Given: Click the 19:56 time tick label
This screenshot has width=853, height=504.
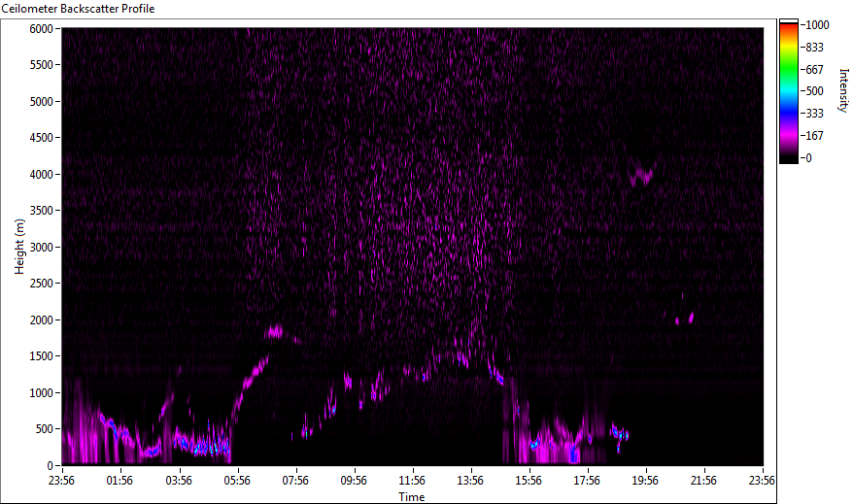Looking at the screenshot, I should [645, 481].
